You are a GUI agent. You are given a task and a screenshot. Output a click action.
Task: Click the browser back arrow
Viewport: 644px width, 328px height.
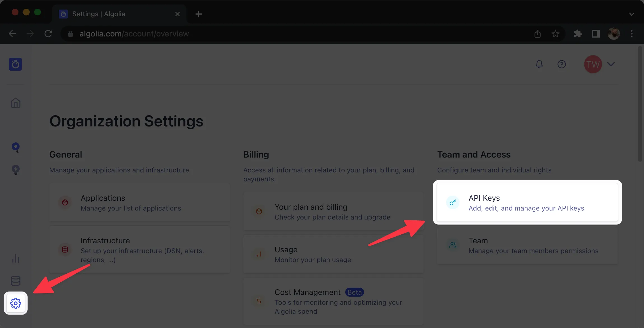[12, 34]
